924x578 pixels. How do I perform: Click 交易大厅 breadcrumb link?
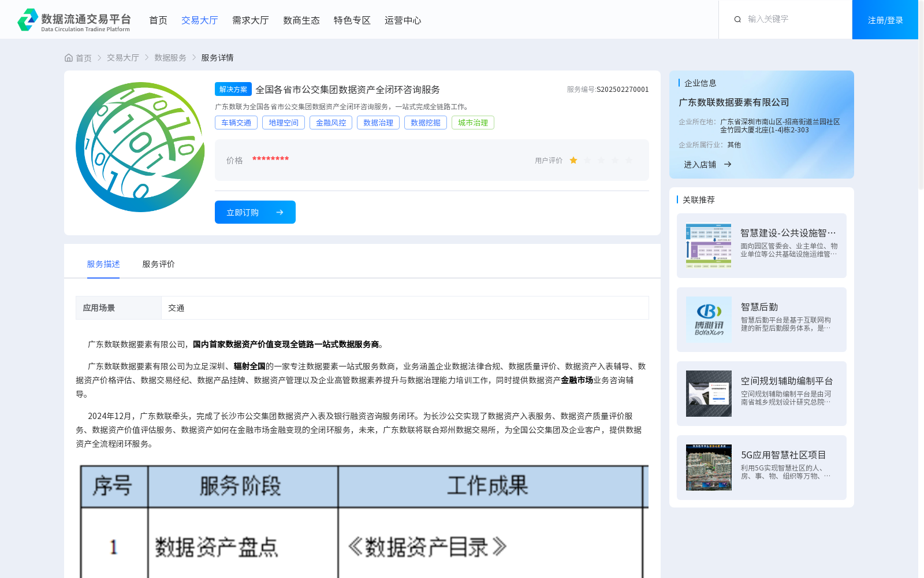[123, 58]
